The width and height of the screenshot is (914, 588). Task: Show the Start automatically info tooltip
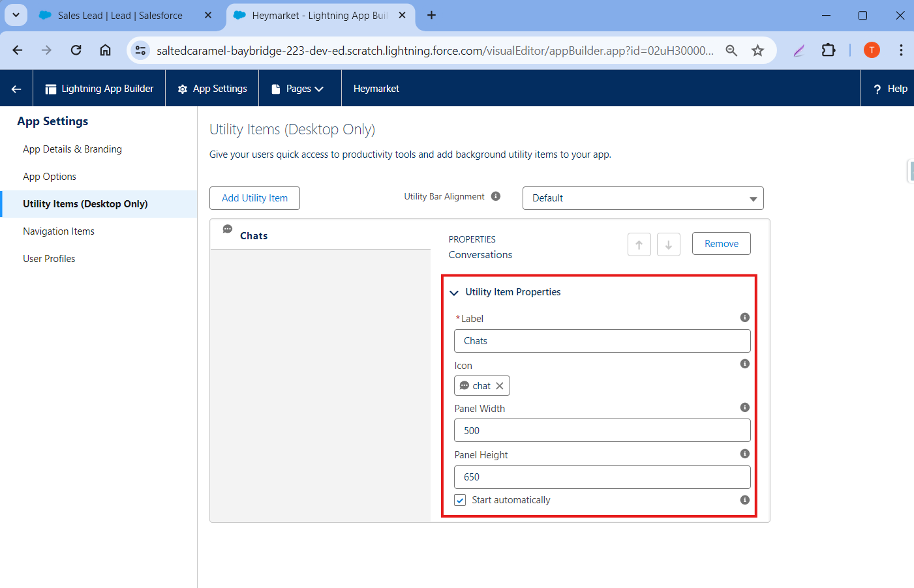click(x=745, y=500)
